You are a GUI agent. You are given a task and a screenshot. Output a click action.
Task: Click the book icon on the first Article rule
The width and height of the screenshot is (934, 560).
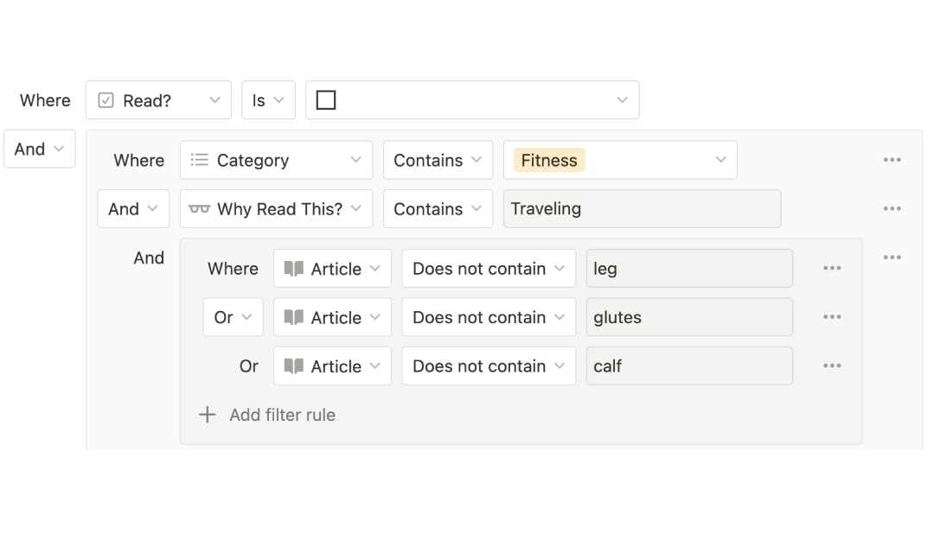click(294, 268)
